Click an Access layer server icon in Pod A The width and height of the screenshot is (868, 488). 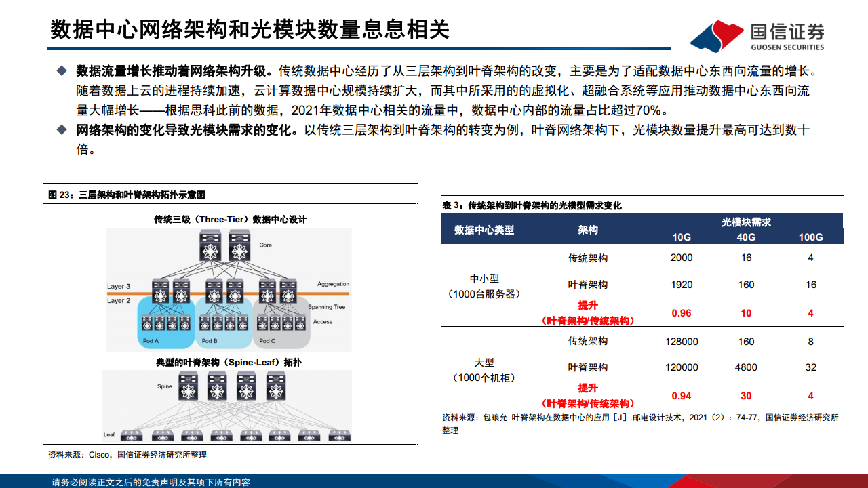(x=146, y=324)
